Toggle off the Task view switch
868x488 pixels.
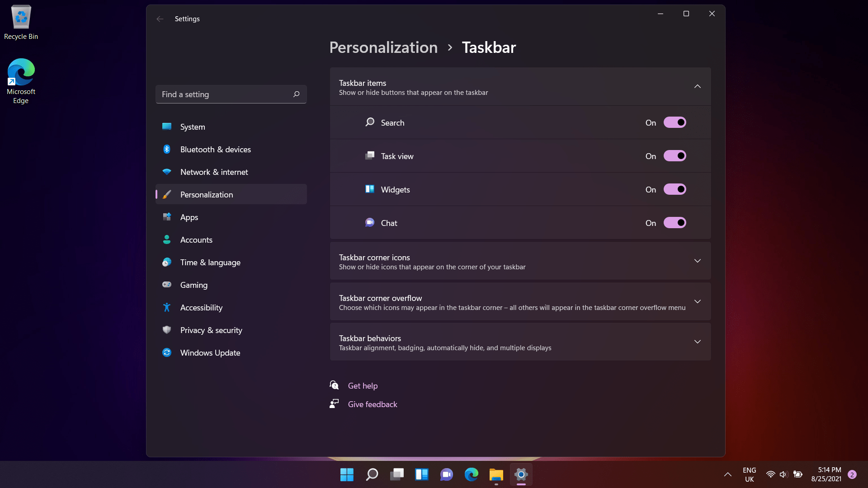coord(675,156)
